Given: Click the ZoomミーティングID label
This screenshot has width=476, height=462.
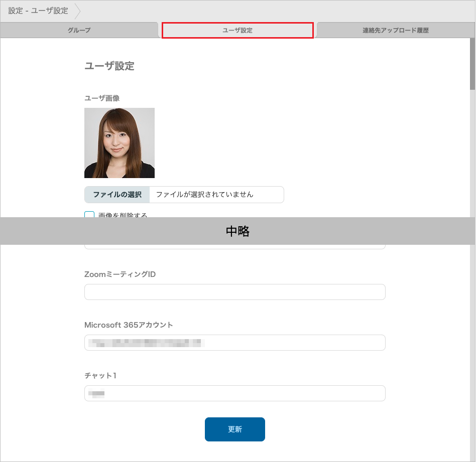Looking at the screenshot, I should coord(120,274).
